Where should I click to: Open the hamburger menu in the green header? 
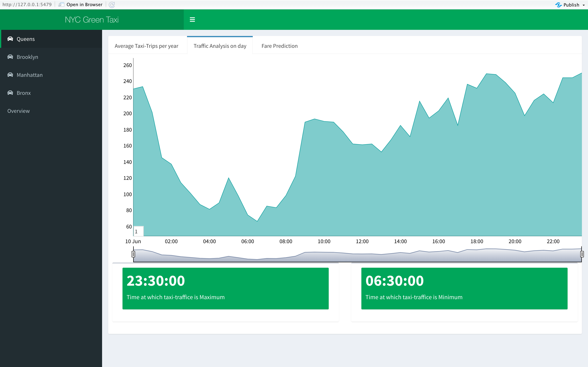click(x=192, y=19)
